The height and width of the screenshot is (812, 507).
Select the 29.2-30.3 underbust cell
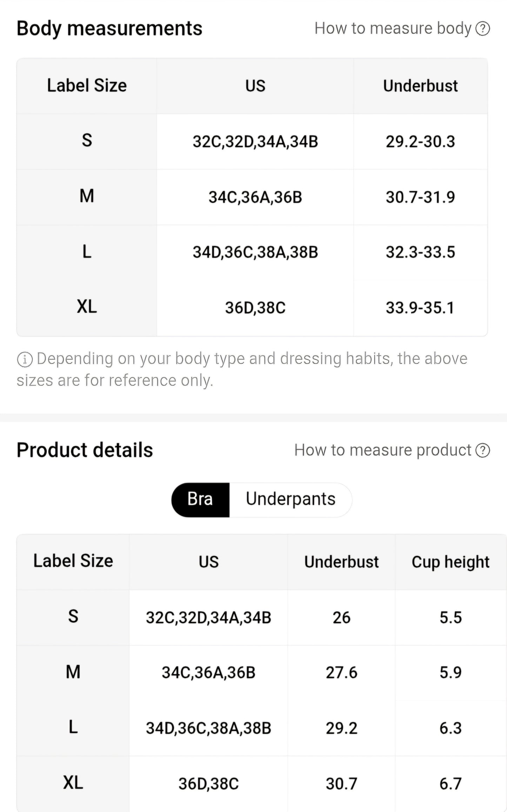(x=420, y=142)
